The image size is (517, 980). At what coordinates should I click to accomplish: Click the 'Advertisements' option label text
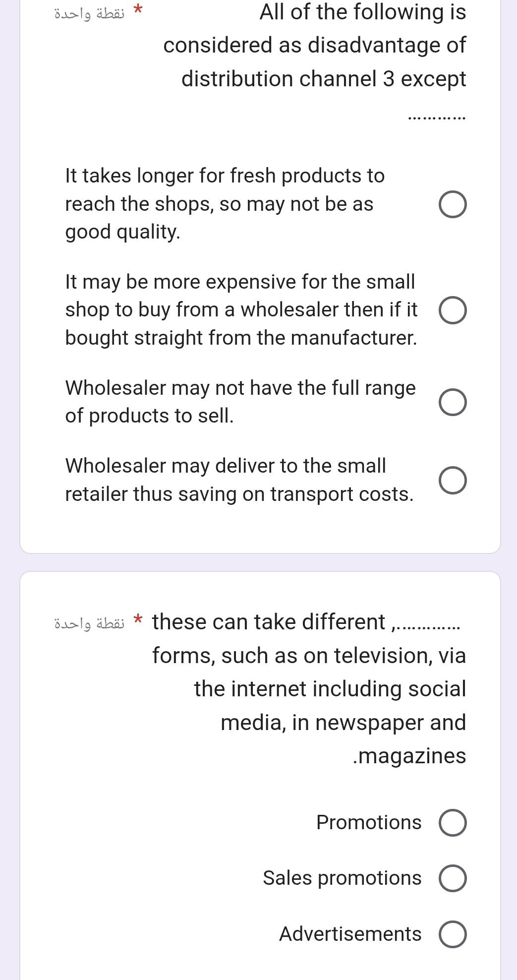point(350,934)
